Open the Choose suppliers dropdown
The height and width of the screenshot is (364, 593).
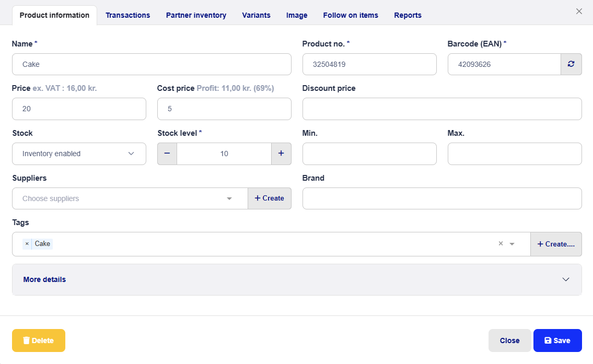click(x=130, y=198)
